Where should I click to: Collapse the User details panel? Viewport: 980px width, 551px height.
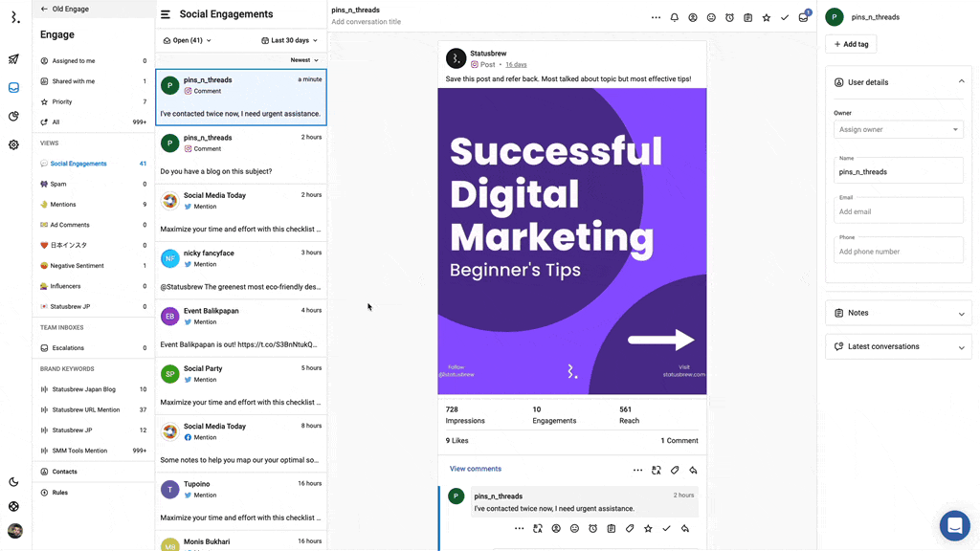961,82
